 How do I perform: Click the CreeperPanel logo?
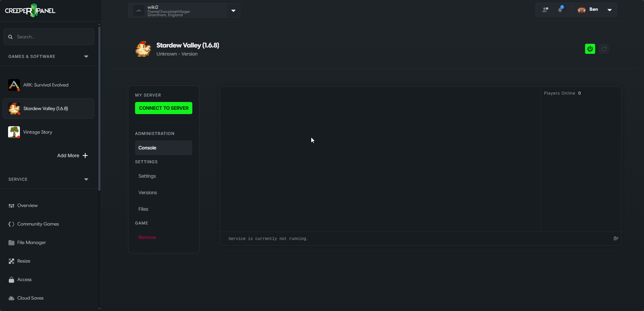tap(30, 10)
